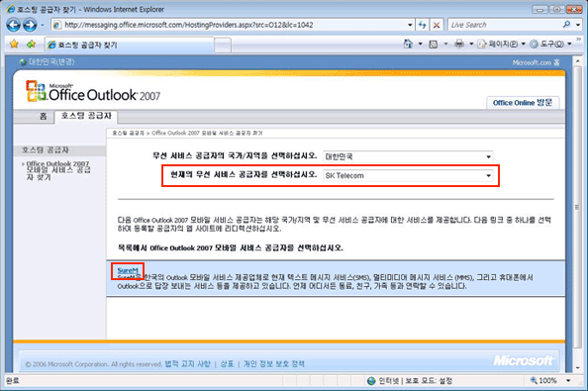Open the 상표 footer link
Viewport: 588px width, 391px height.
[227, 364]
